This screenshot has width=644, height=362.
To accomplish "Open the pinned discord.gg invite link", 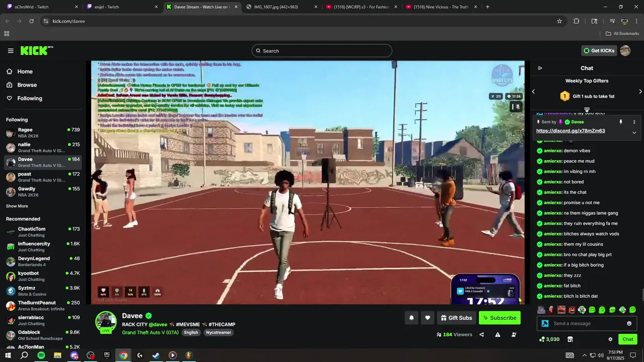I will point(571,131).
